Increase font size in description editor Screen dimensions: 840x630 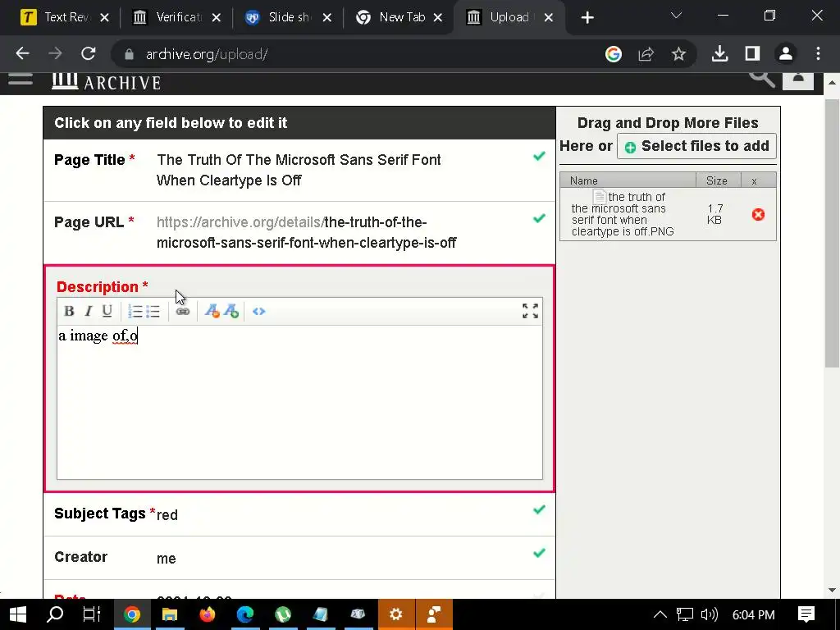pos(231,311)
